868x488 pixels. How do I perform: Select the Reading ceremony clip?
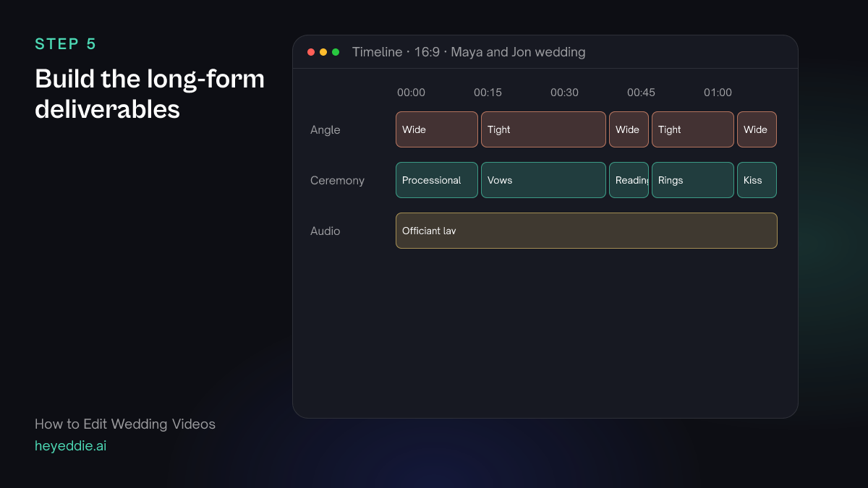(x=629, y=180)
